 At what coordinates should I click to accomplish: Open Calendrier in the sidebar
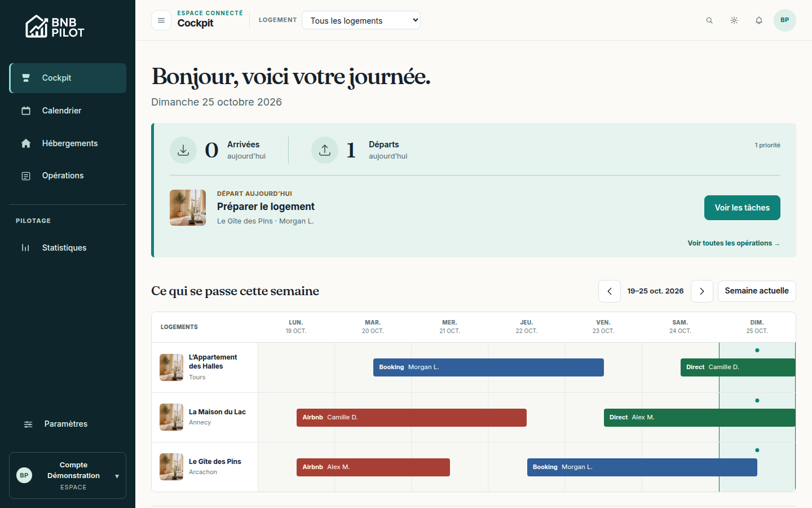[x=68, y=111]
